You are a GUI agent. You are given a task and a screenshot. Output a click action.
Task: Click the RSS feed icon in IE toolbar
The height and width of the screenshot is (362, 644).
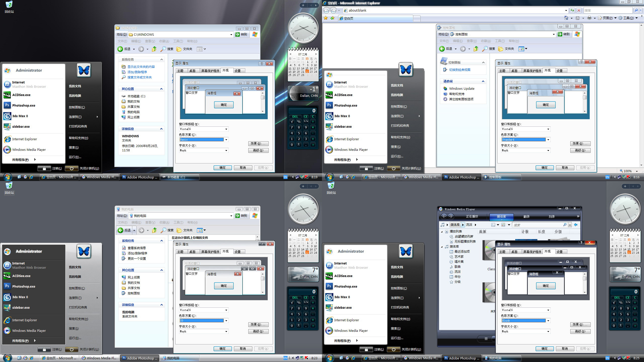coord(578,18)
